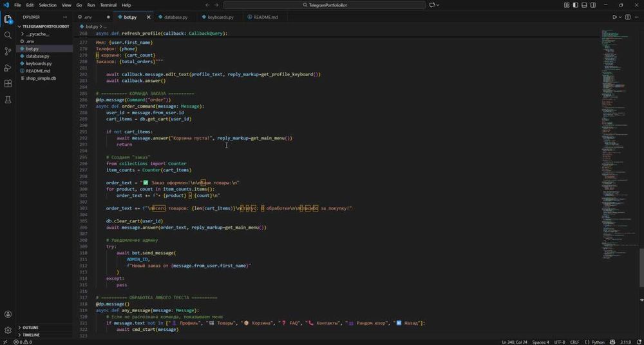Open Source Control panel
This screenshot has height=345, width=644.
click(8, 51)
